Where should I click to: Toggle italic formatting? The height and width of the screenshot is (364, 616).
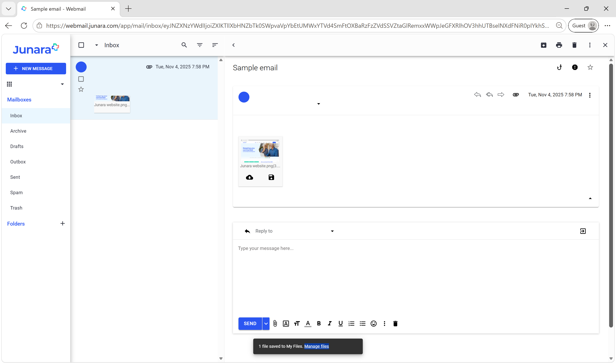pyautogui.click(x=329, y=324)
